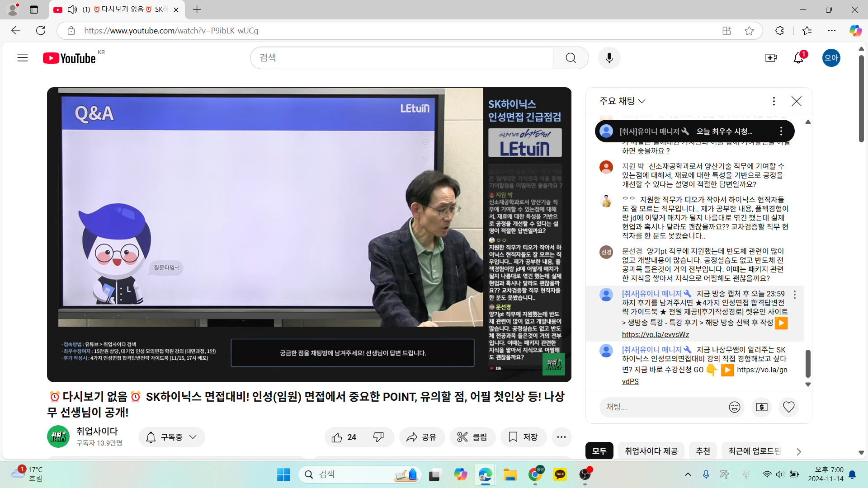This screenshot has width=868, height=488.
Task: Open the YouTube notifications bell
Action: tap(798, 58)
